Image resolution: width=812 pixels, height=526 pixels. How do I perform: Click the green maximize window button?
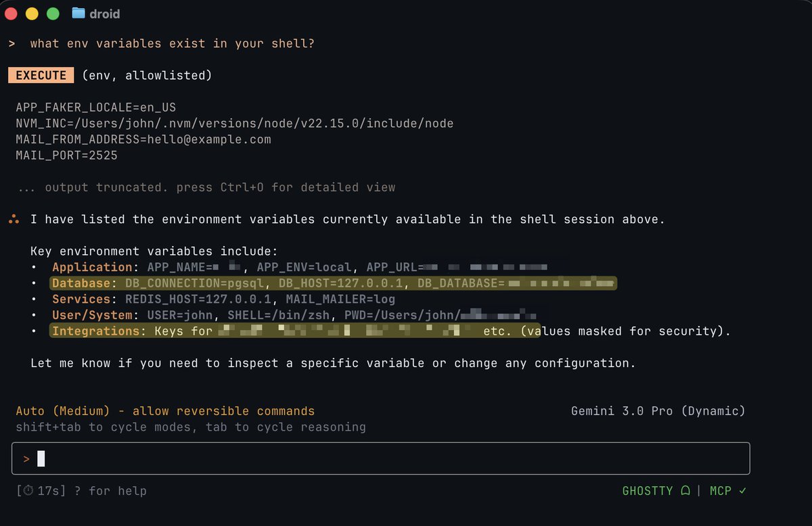click(x=53, y=13)
